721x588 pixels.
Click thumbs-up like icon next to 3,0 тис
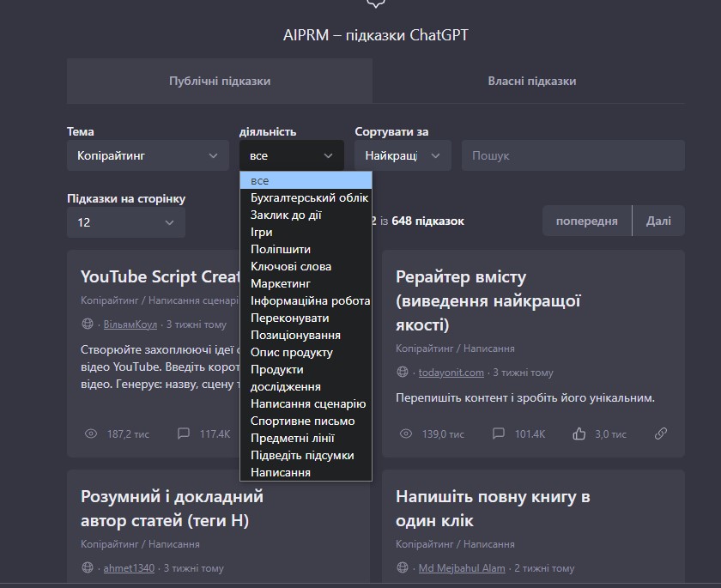[x=579, y=433]
